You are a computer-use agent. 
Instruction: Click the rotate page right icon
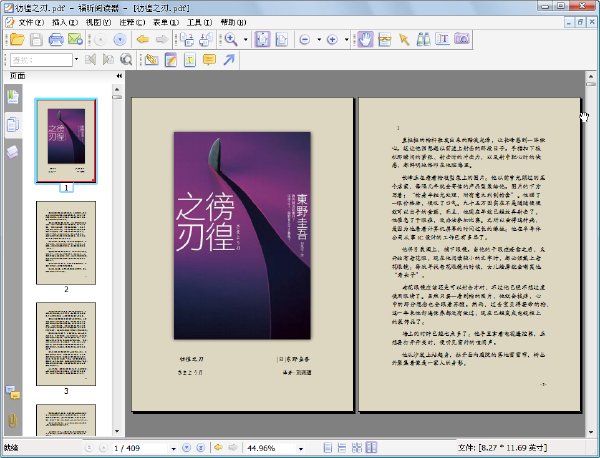coord(206,39)
